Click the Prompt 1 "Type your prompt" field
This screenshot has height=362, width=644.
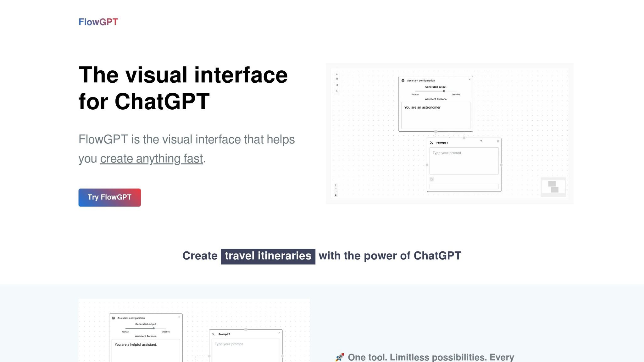pos(464,161)
